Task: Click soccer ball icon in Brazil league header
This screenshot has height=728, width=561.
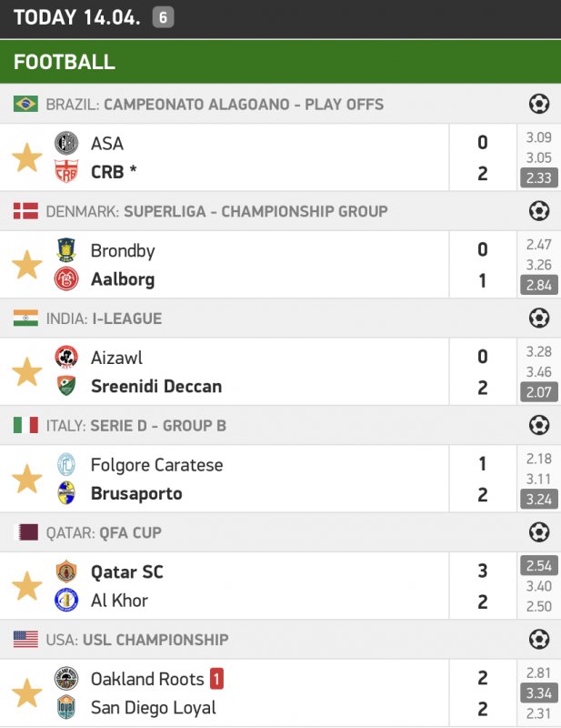Action: pyautogui.click(x=539, y=105)
